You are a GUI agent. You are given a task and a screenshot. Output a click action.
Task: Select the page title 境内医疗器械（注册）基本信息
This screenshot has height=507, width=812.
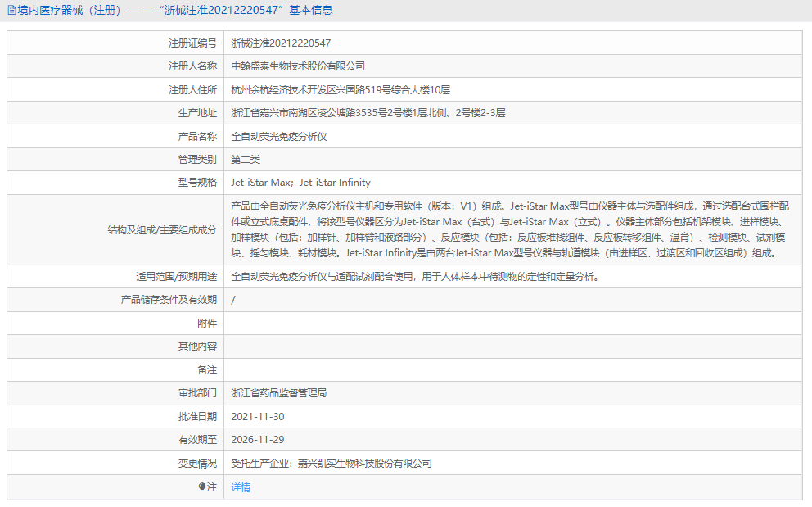[175, 11]
